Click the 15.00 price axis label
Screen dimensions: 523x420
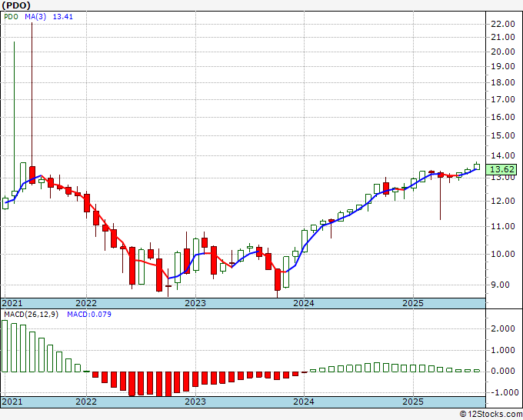(503, 136)
